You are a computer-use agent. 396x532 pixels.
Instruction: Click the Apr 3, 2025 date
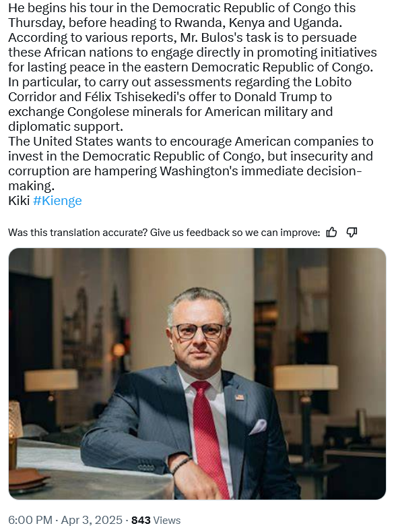(x=92, y=520)
